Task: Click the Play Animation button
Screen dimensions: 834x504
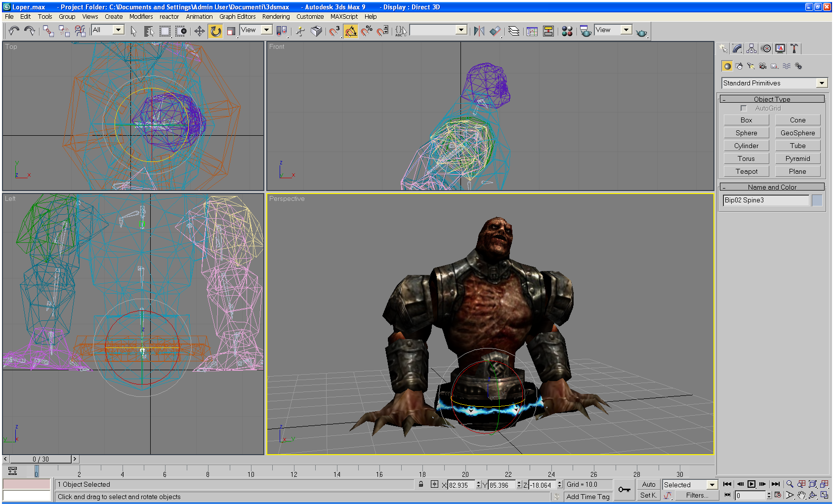Action: [751, 484]
